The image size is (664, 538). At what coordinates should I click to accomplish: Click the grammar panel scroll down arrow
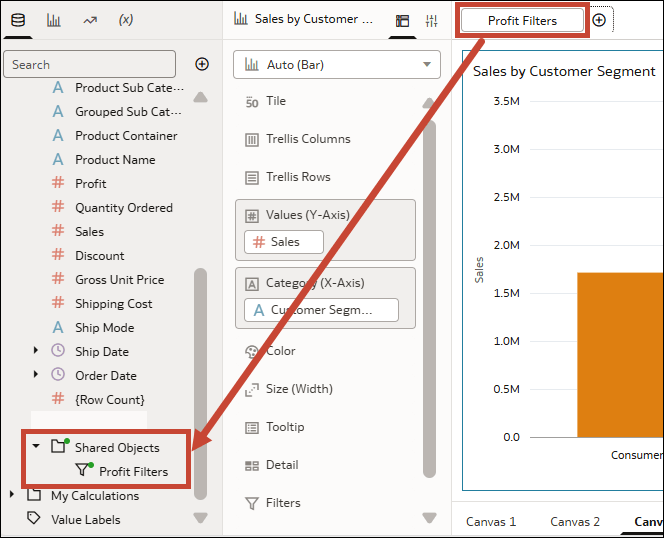(x=429, y=517)
